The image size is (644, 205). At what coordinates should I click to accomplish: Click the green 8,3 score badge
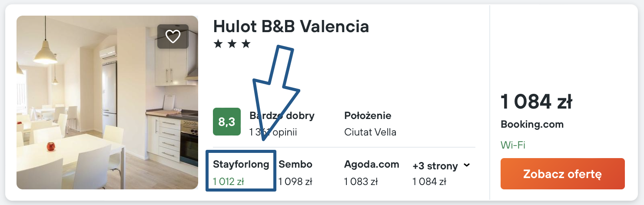click(226, 122)
